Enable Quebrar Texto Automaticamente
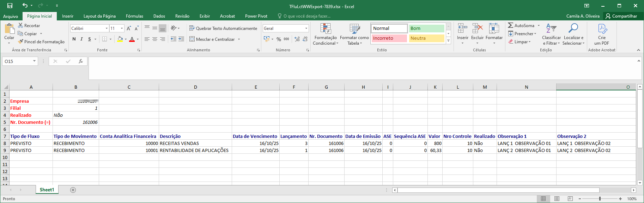 pos(223,28)
